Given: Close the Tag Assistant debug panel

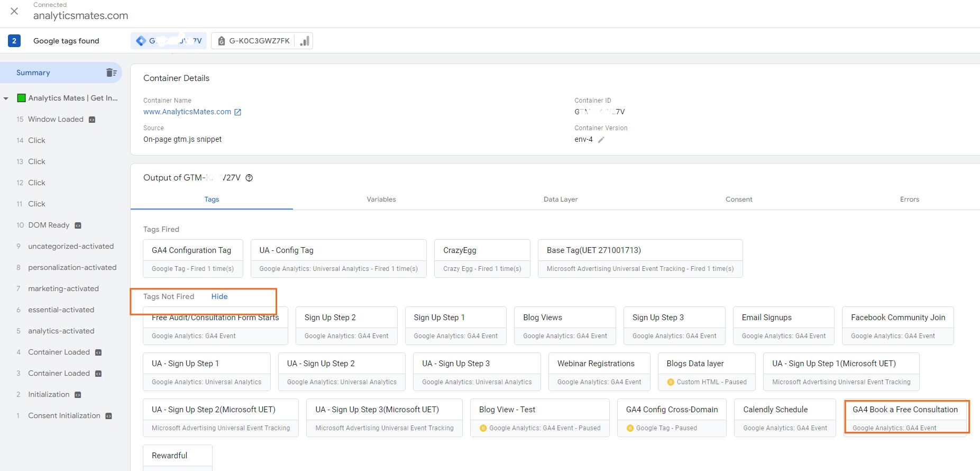Looking at the screenshot, I should pyautogui.click(x=14, y=11).
